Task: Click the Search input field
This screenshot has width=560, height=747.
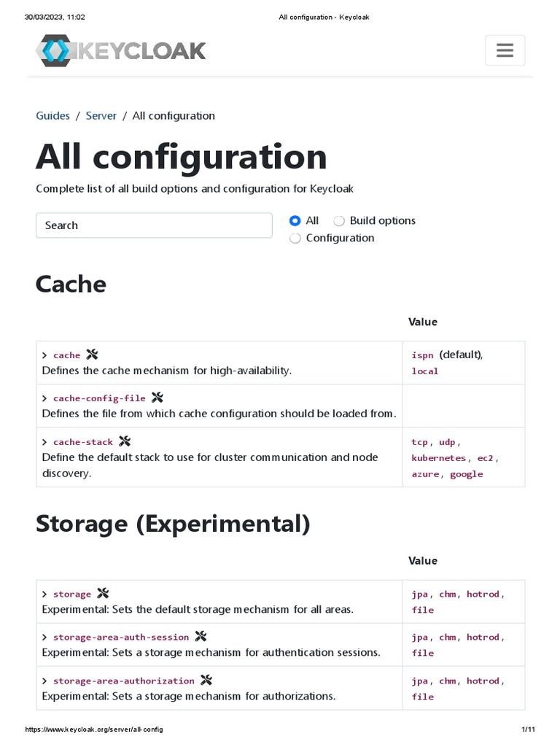Action: coord(154,225)
